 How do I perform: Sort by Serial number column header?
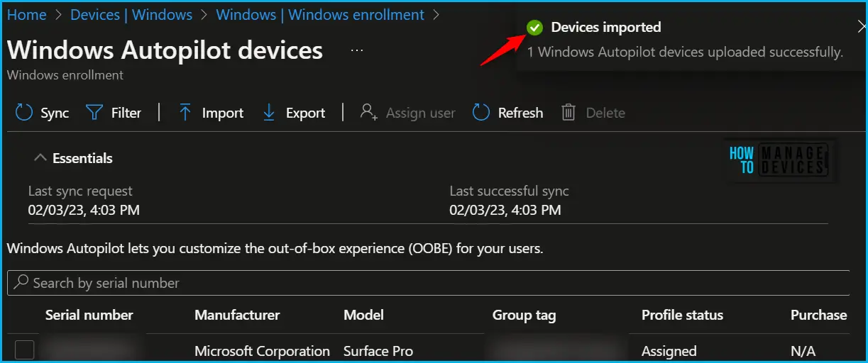(x=89, y=315)
